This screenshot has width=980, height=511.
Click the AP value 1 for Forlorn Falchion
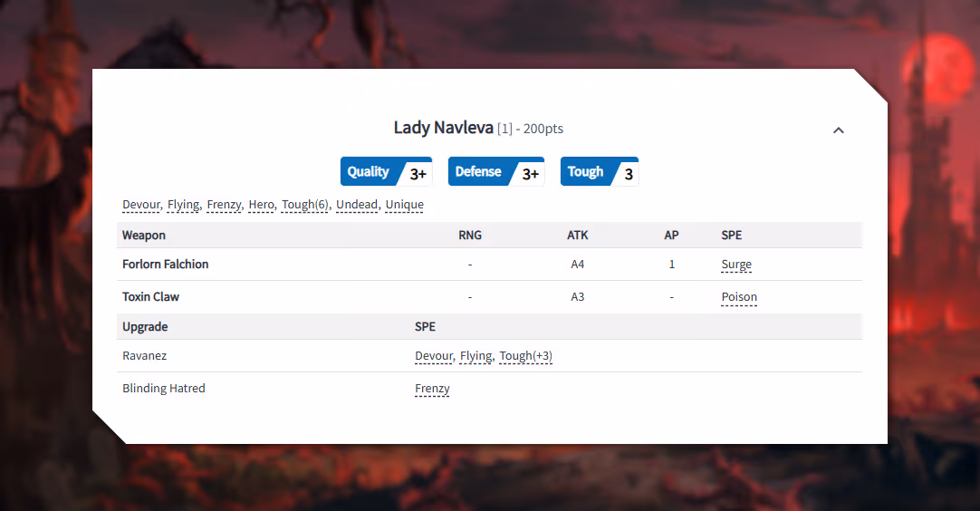[672, 264]
